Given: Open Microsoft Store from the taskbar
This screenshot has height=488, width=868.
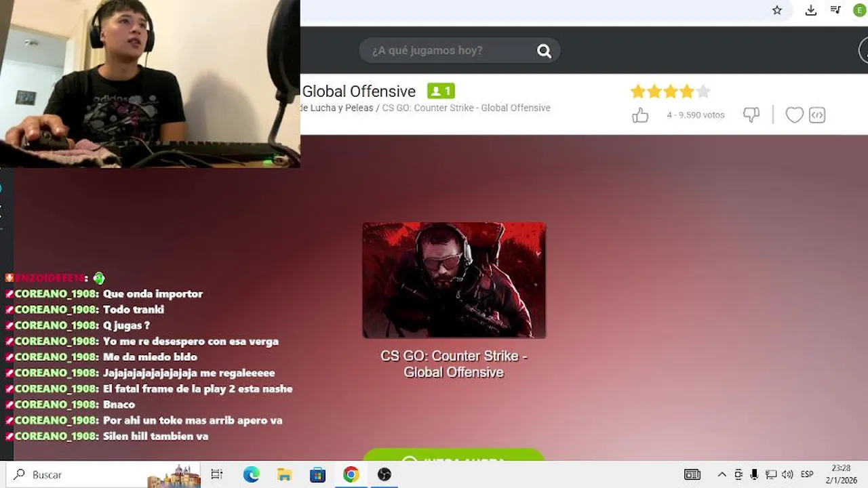Looking at the screenshot, I should [x=317, y=474].
